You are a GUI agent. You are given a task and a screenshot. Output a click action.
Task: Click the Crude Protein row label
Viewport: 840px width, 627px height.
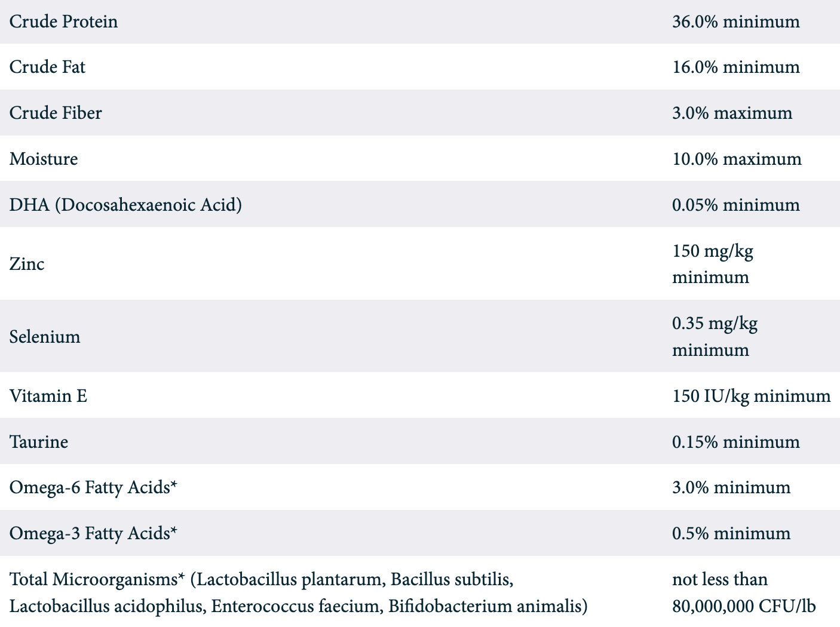63,22
